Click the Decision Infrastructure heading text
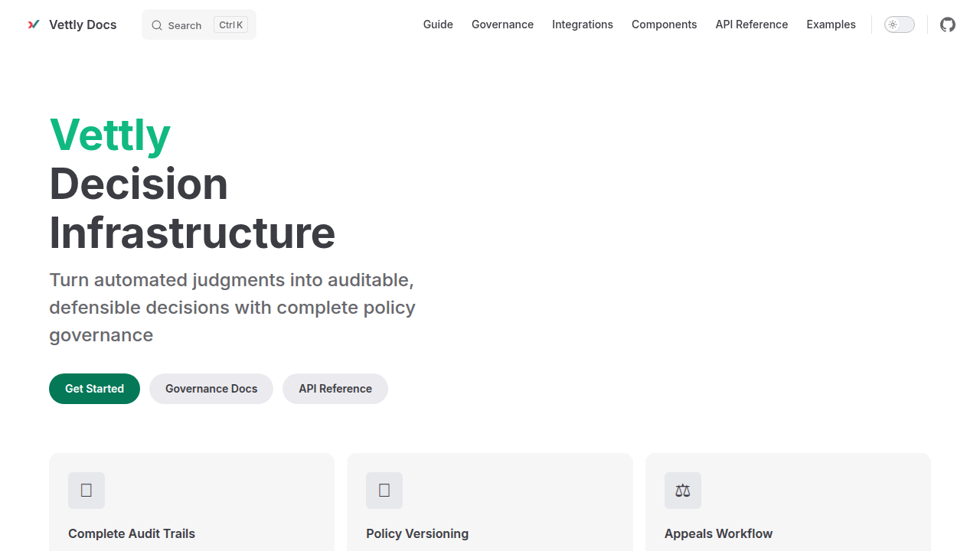This screenshot has height=551, width=980. coord(192,208)
